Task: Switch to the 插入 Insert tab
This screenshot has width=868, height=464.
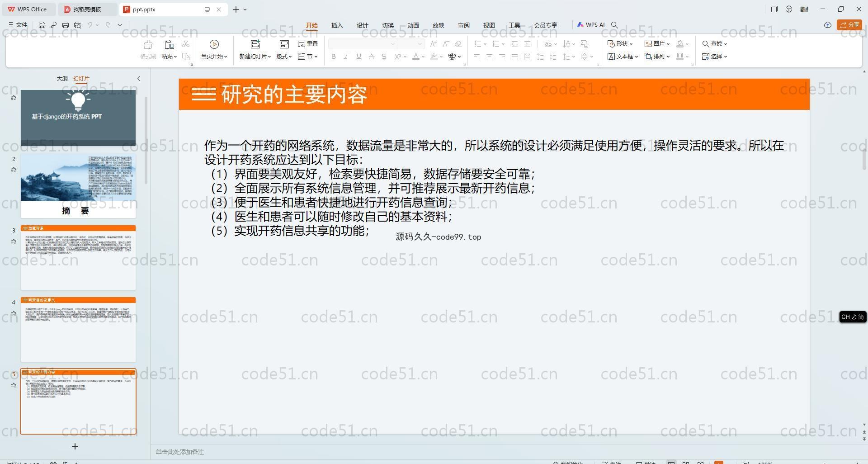Action: pos(337,25)
